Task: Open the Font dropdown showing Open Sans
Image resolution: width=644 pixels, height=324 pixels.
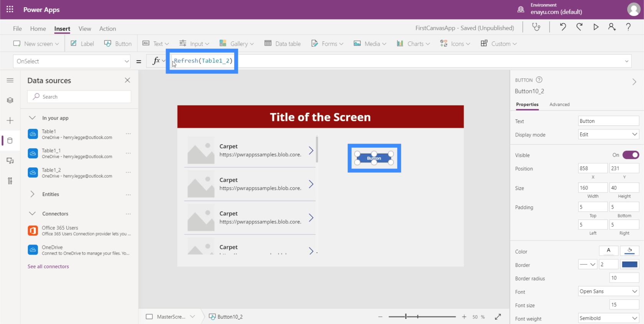Action: [x=608, y=291]
